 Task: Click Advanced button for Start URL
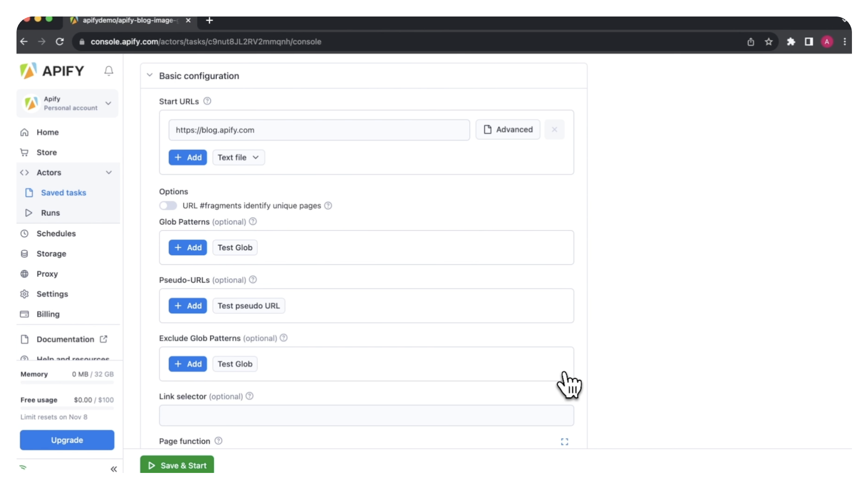point(508,129)
